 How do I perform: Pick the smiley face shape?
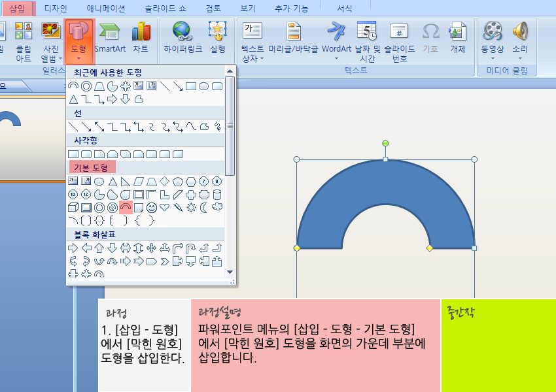click(152, 207)
